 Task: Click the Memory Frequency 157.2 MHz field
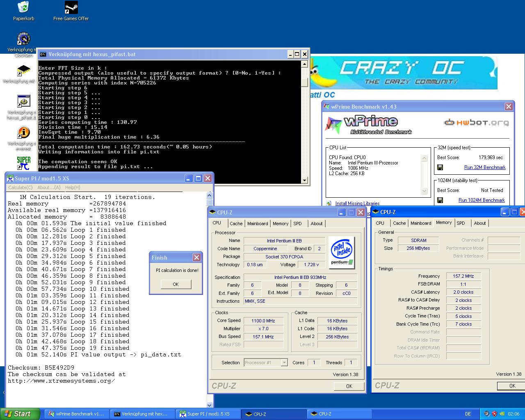[x=463, y=276]
